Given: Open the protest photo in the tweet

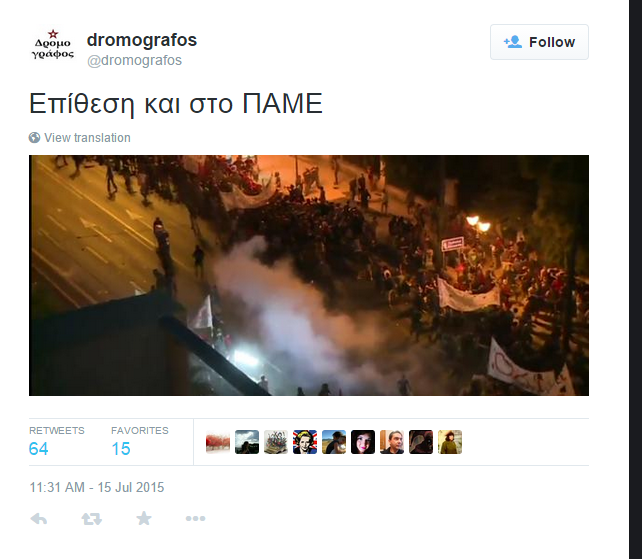Looking at the screenshot, I should point(309,275).
